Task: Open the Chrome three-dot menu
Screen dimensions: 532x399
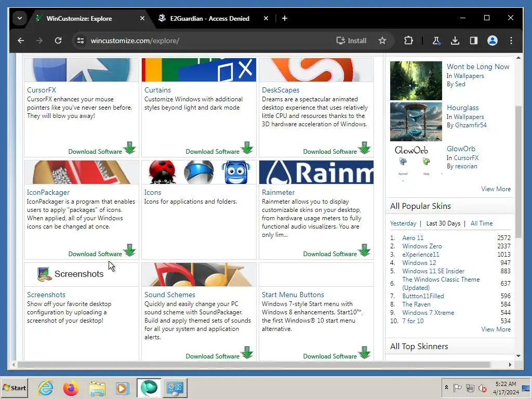Action: (x=511, y=41)
